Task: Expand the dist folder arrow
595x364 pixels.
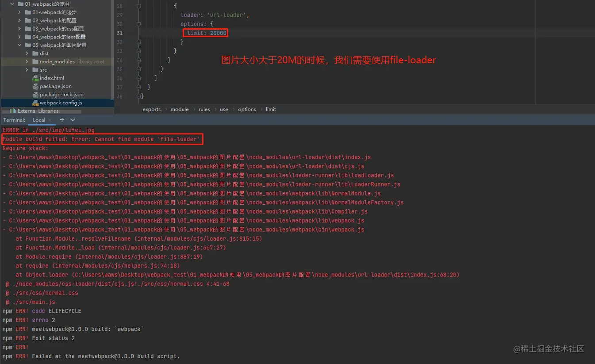Action: point(27,53)
